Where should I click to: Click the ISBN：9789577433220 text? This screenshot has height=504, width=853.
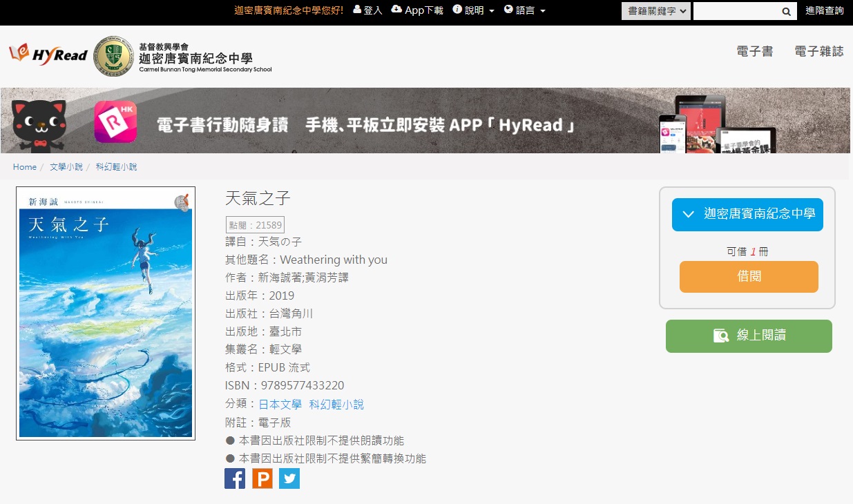pyautogui.click(x=285, y=385)
